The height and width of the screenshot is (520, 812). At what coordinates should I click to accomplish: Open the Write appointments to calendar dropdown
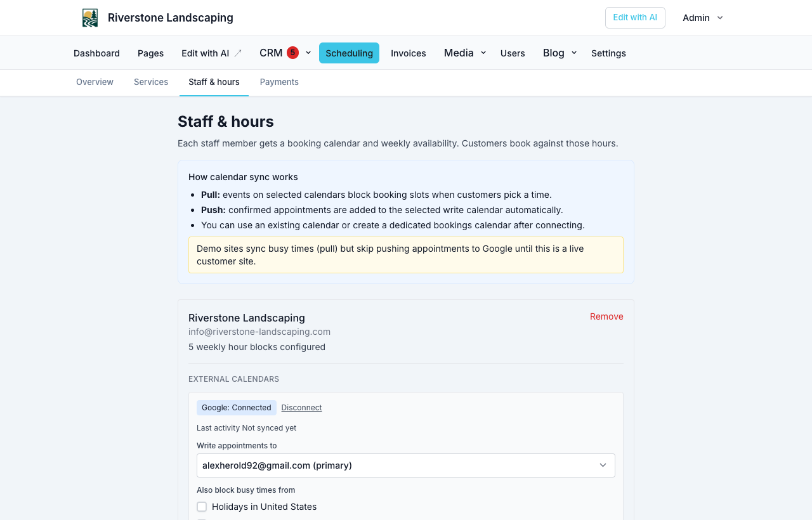point(406,465)
